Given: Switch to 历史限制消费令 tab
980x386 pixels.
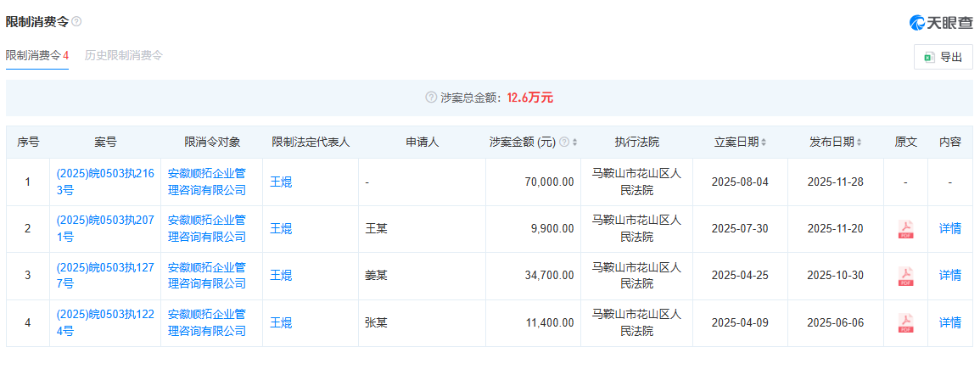Looking at the screenshot, I should tap(124, 55).
